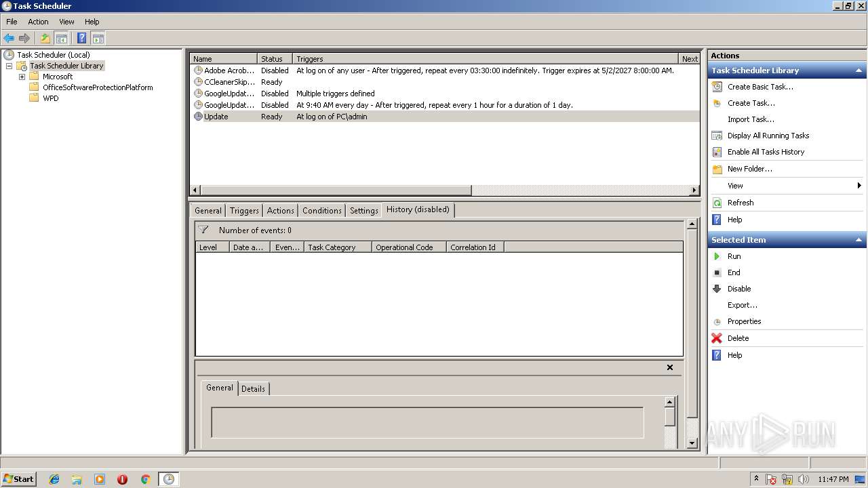Delete the selected task
Viewport: 868px width, 488px height.
coord(738,338)
